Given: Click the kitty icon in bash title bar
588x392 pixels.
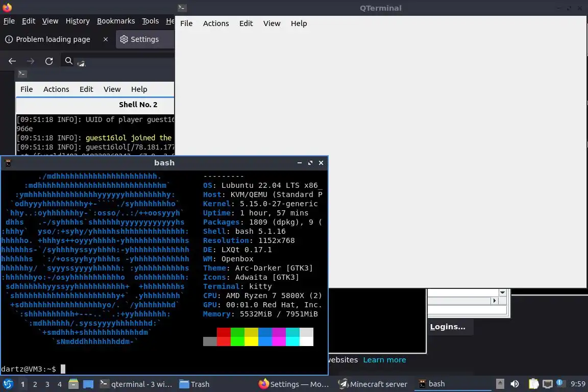Looking at the screenshot, I should 8,163.
